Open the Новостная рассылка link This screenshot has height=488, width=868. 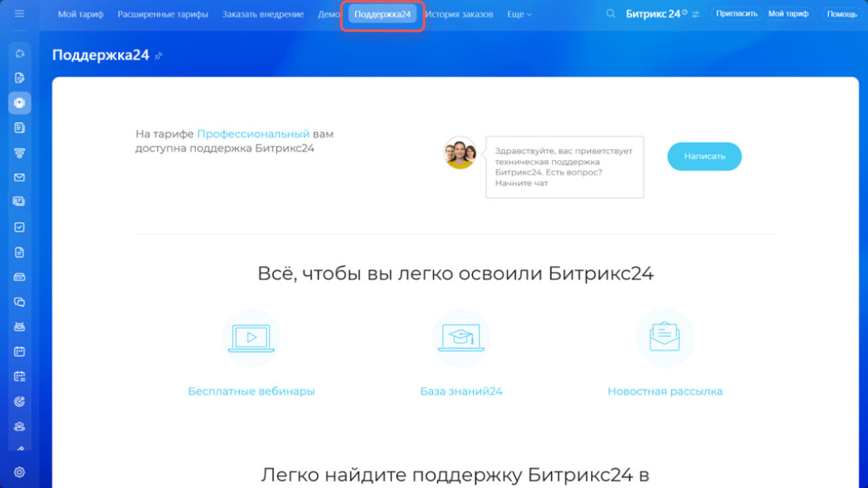click(x=665, y=391)
